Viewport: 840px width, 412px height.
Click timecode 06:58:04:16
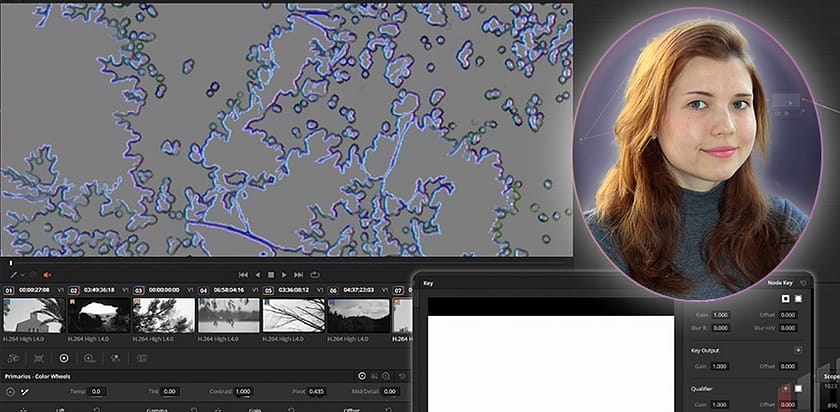[229, 290]
